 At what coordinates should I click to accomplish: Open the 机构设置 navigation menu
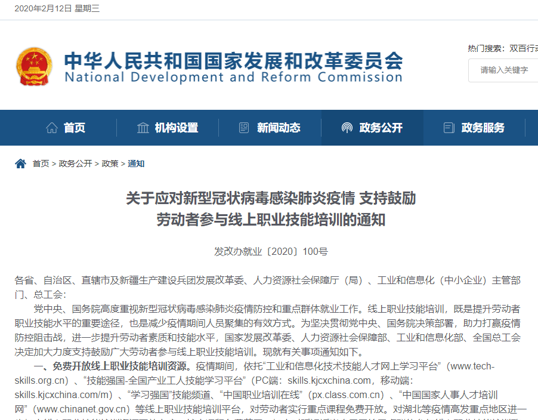click(x=167, y=128)
